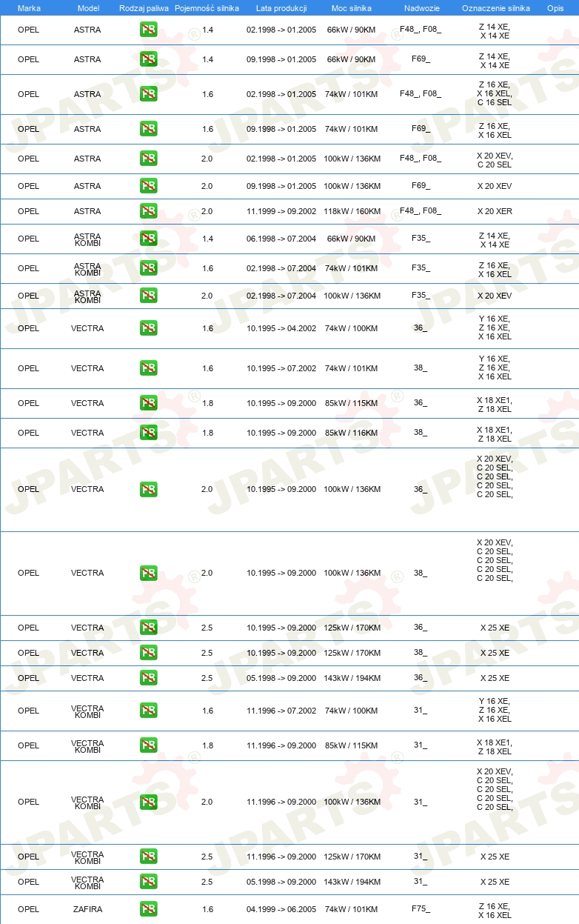Click the Rodzaj paliwa column header
The image size is (579, 924).
pos(144,7)
